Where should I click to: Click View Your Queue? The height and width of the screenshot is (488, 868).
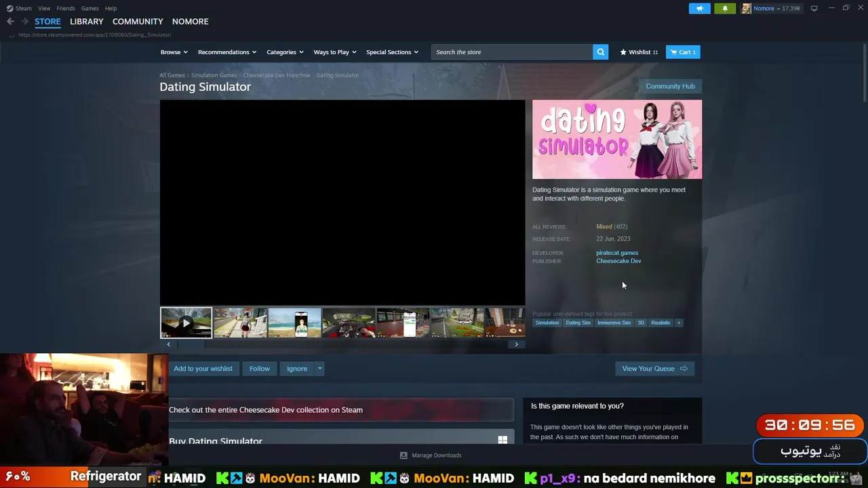654,369
